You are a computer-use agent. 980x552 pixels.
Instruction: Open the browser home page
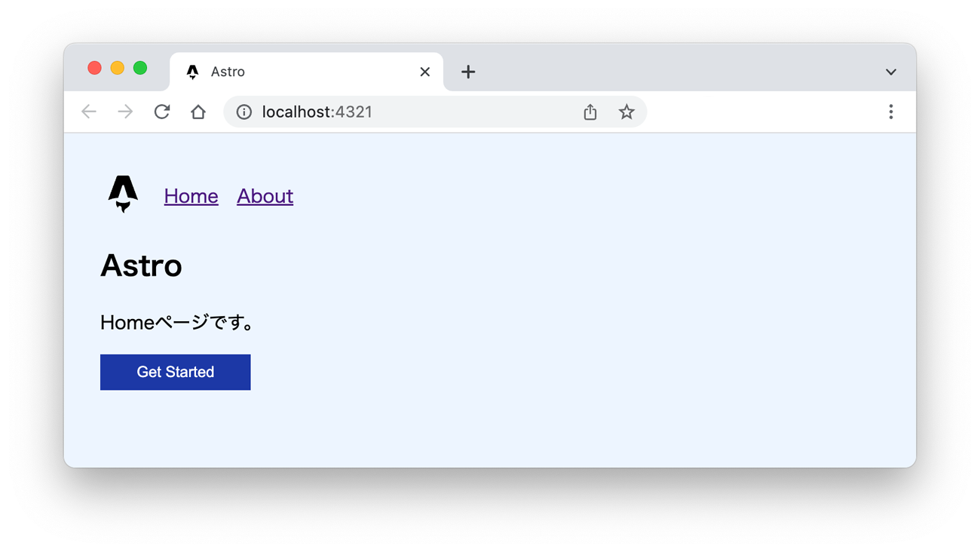point(198,111)
